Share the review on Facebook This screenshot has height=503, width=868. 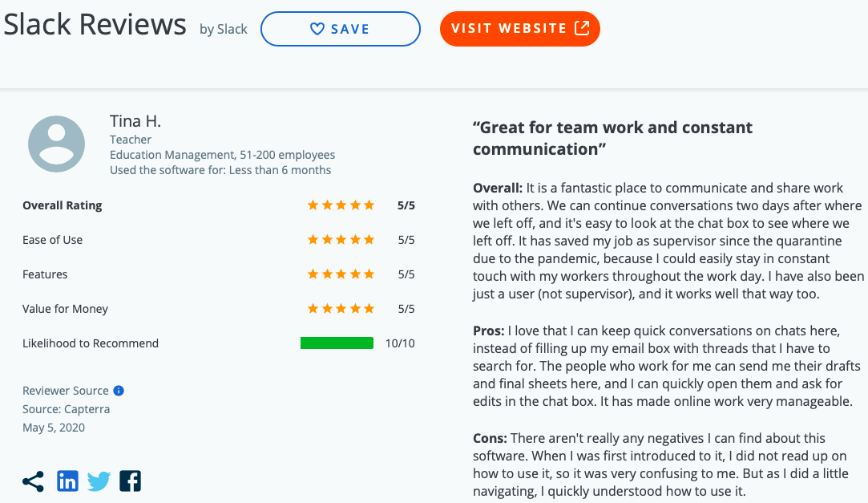pos(130,481)
